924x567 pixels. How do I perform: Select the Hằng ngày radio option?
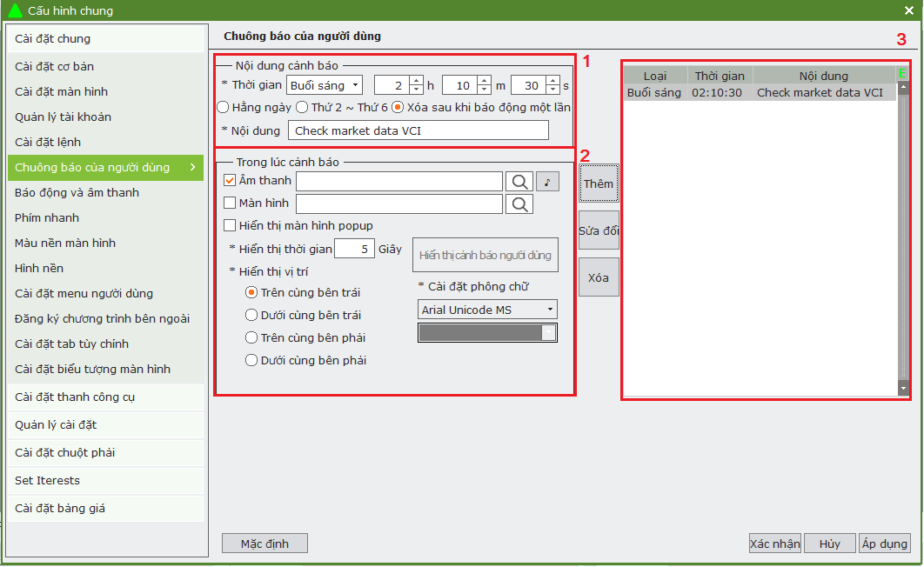223,108
